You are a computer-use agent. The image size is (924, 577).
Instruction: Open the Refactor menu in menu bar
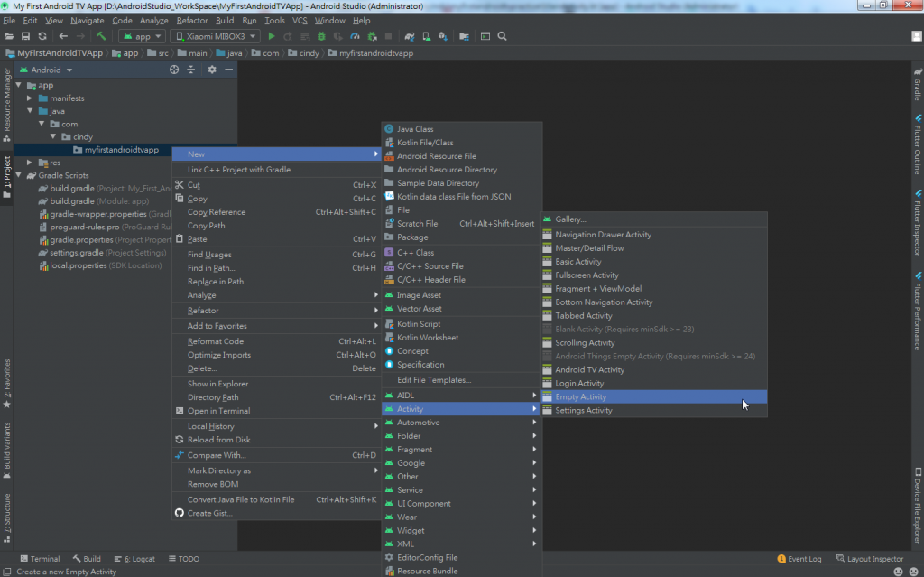[x=192, y=20]
